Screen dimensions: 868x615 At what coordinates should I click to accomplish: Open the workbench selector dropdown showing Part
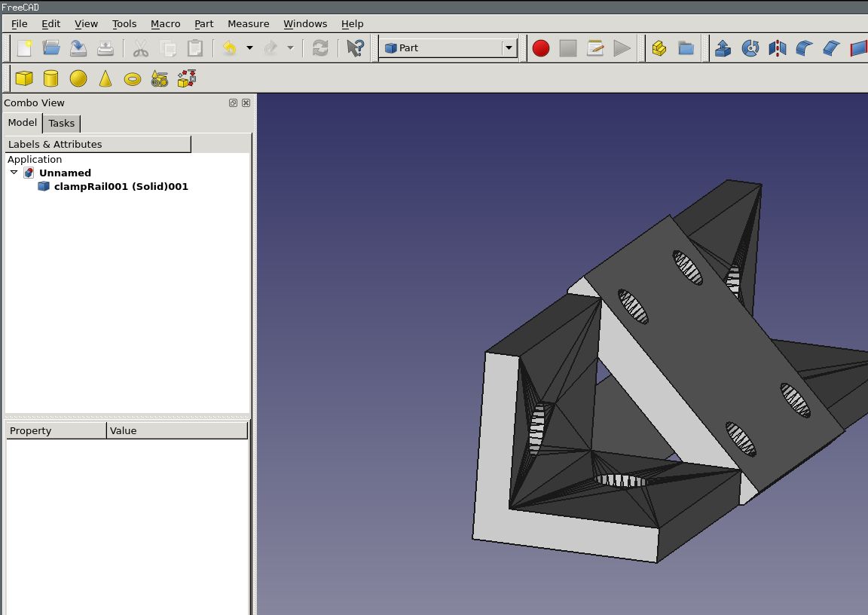click(x=448, y=48)
